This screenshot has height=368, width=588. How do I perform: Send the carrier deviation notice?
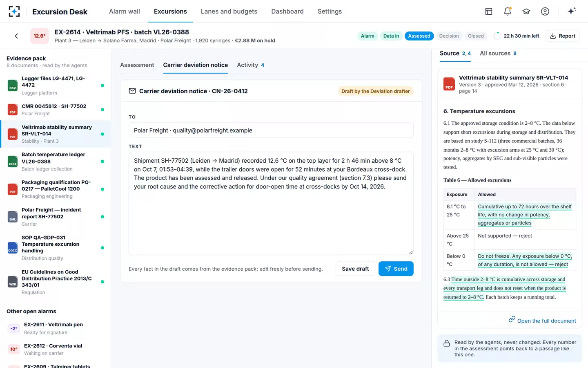[396, 269]
